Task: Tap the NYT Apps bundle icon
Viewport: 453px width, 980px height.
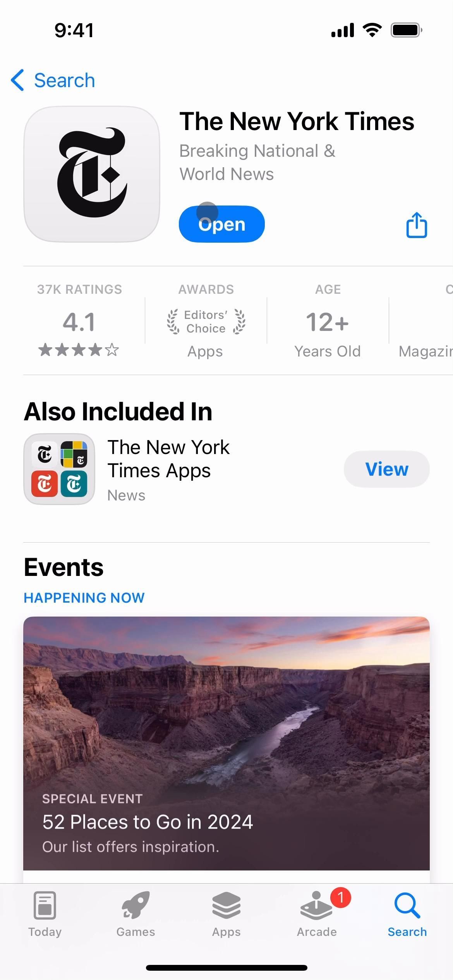Action: [59, 469]
